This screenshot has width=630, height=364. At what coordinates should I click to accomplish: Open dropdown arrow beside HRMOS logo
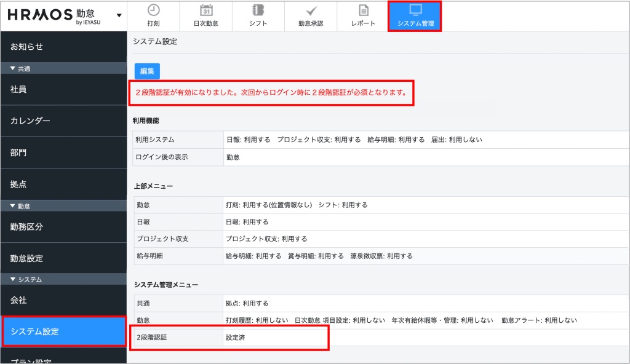[x=119, y=15]
